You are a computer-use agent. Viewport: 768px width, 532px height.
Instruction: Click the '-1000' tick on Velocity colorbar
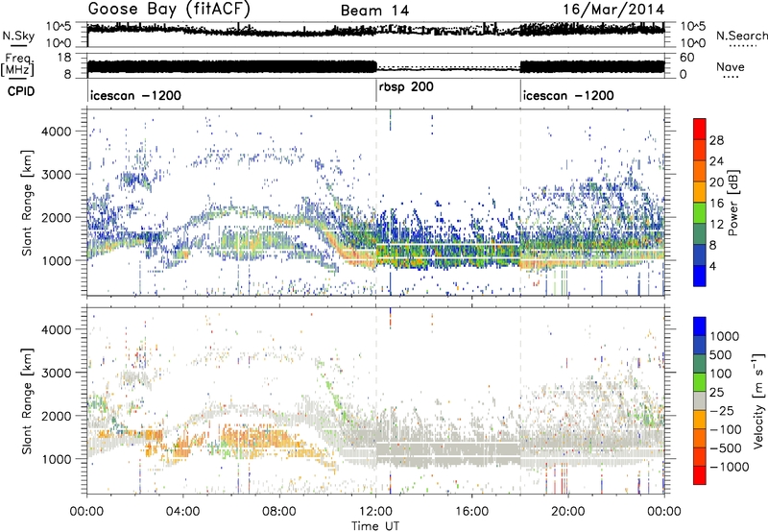tap(730, 467)
